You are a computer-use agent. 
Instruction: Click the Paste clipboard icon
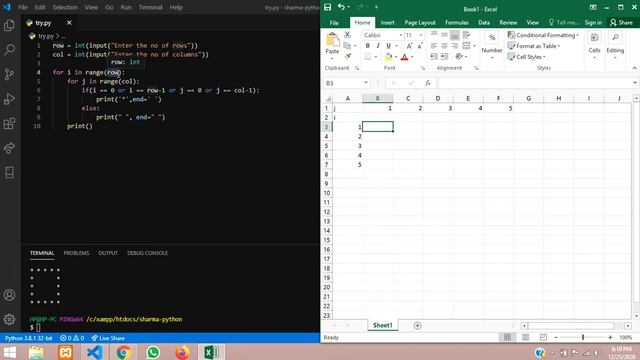pos(332,40)
